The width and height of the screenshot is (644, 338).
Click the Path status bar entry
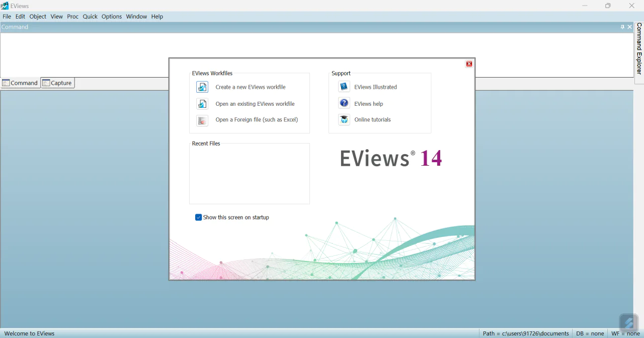(526, 333)
